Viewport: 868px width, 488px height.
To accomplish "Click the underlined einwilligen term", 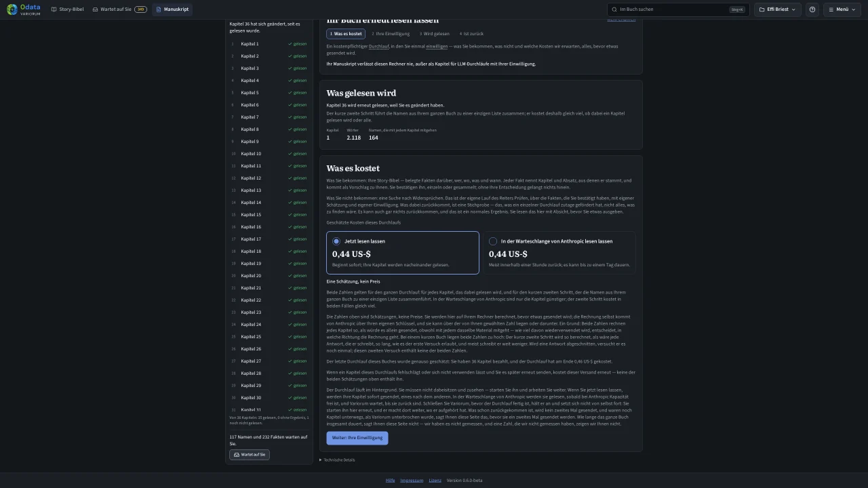I will (437, 46).
